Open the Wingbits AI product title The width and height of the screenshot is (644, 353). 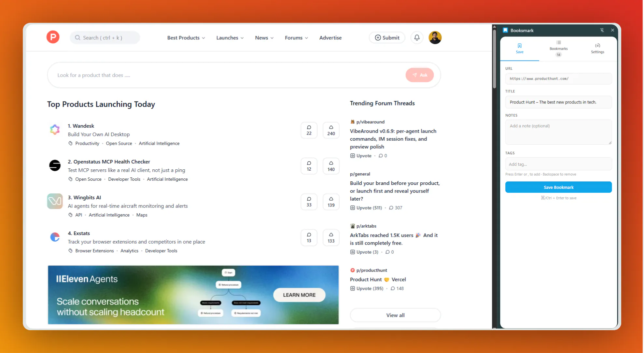(84, 198)
